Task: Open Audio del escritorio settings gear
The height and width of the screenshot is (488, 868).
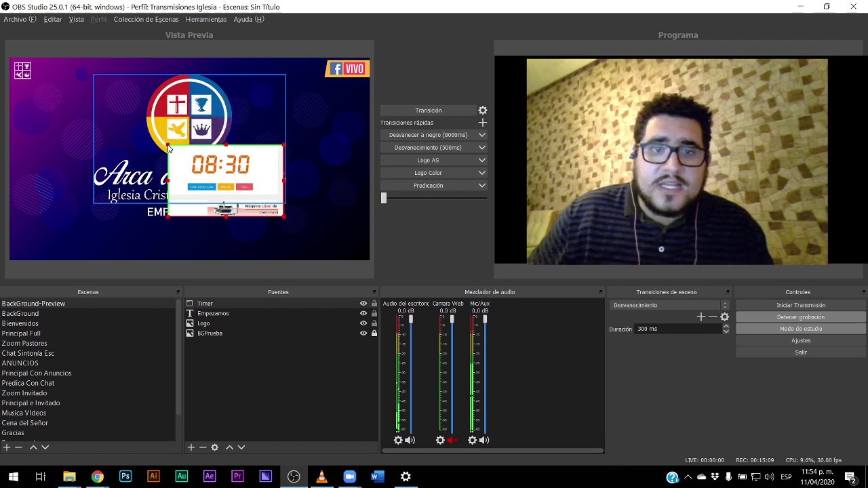Action: point(398,441)
